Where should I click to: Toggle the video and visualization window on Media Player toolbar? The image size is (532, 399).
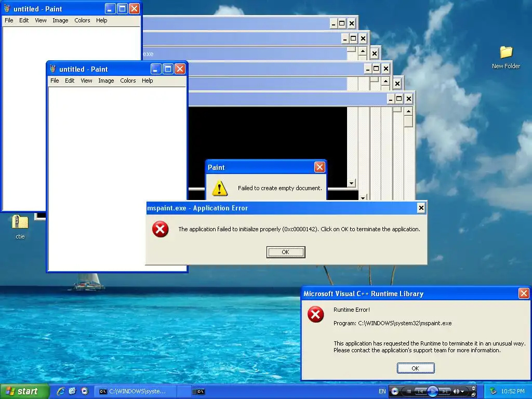pos(474,388)
